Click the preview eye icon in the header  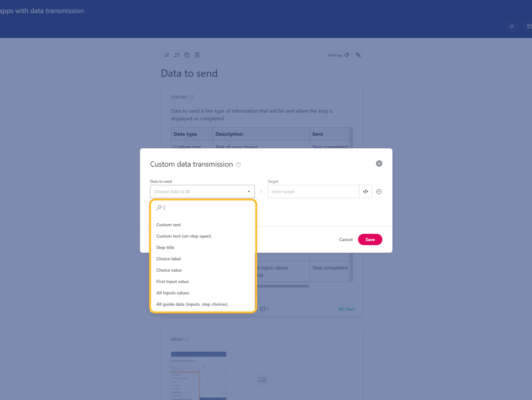(511, 26)
